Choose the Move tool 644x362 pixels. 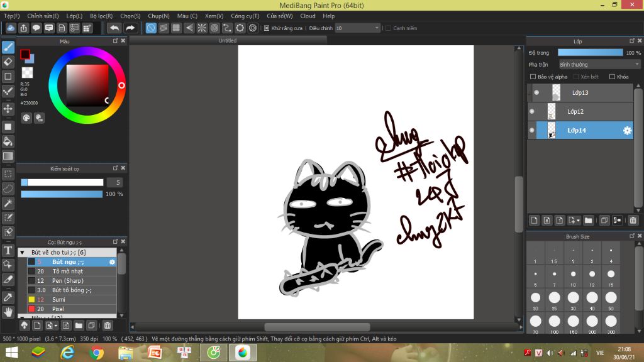pos(8,109)
